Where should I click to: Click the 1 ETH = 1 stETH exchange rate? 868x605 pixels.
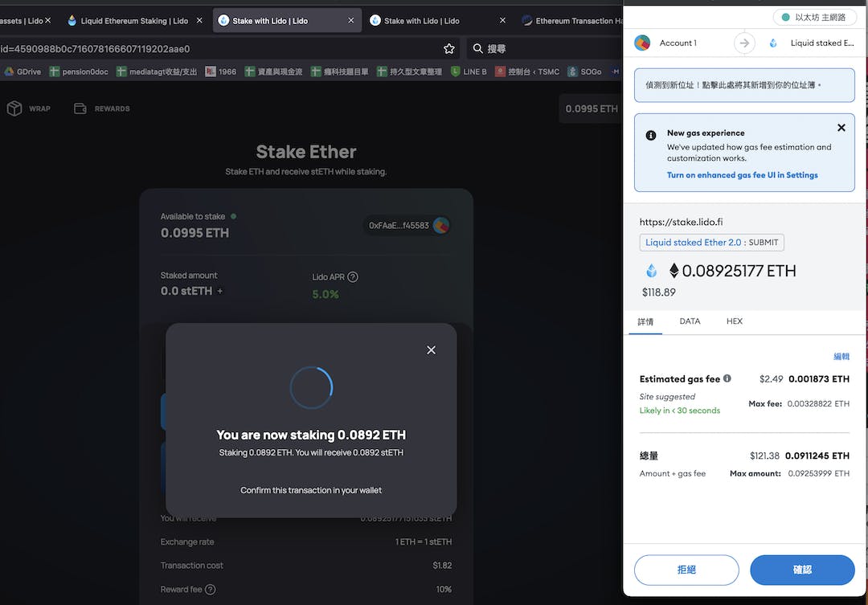point(424,542)
